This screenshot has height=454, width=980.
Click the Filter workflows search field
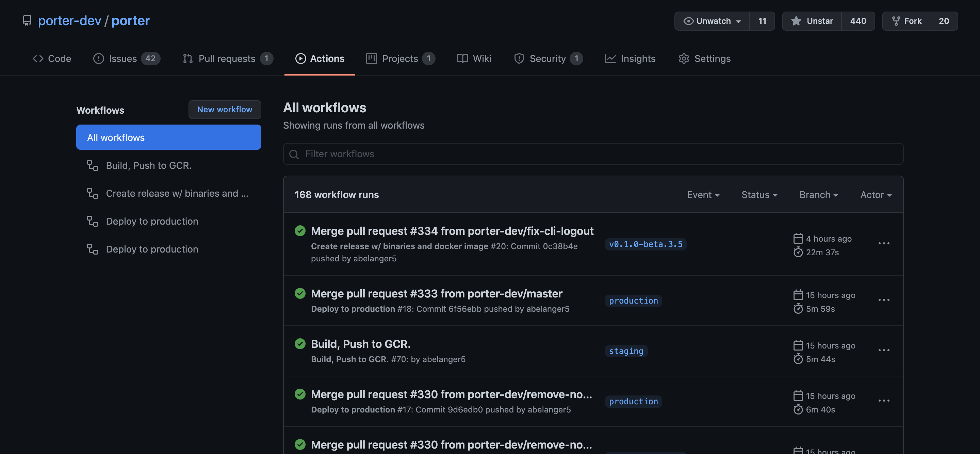click(593, 154)
